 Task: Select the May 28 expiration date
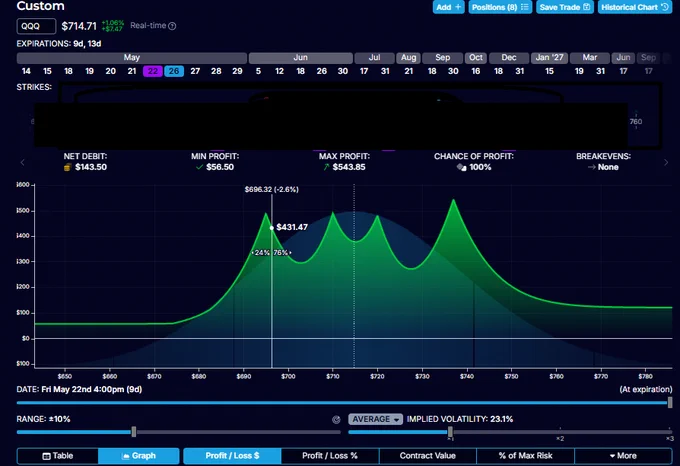pos(216,71)
